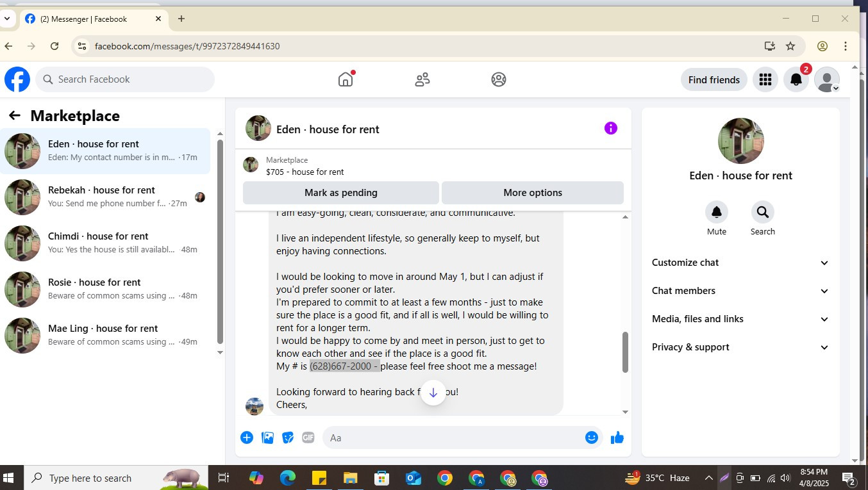Open Chrome three-dot menu
This screenshot has width=868, height=490.
[846, 46]
